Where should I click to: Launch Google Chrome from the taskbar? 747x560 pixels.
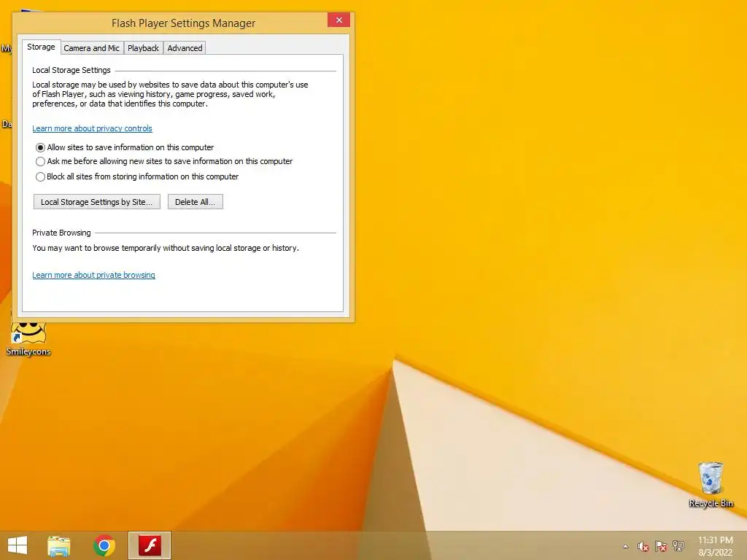(x=104, y=545)
